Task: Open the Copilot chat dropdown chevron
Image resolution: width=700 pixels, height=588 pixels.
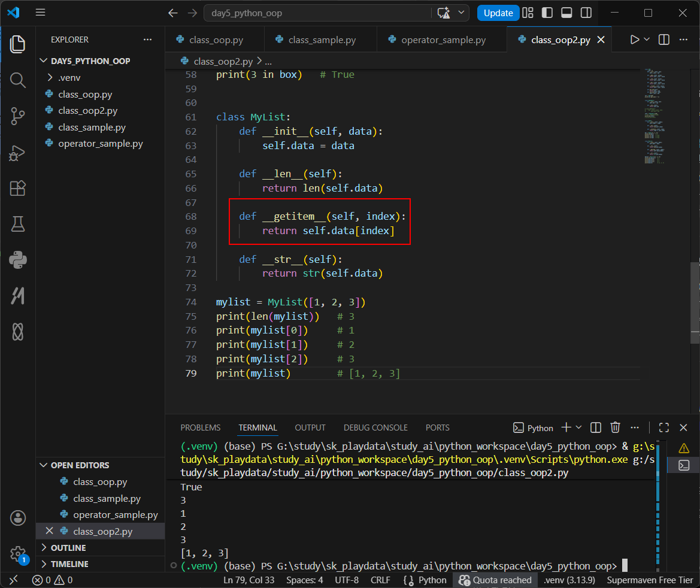Action: (461, 13)
